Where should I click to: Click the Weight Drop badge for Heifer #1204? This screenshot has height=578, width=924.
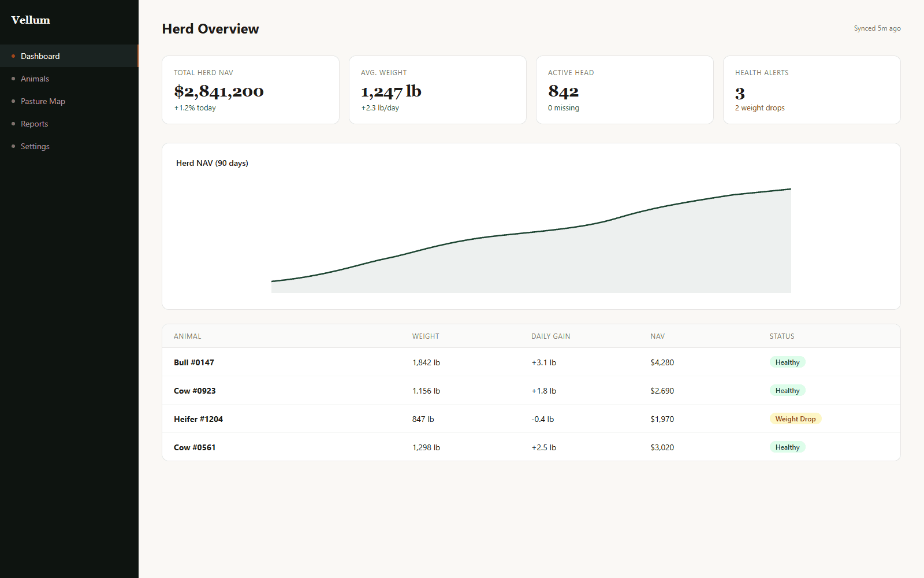click(795, 418)
